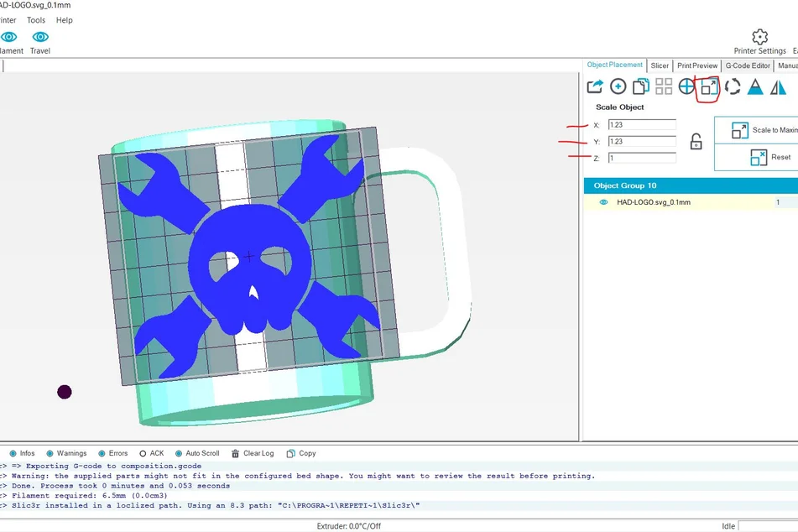Switch to the G-Code Editor tab

point(748,65)
